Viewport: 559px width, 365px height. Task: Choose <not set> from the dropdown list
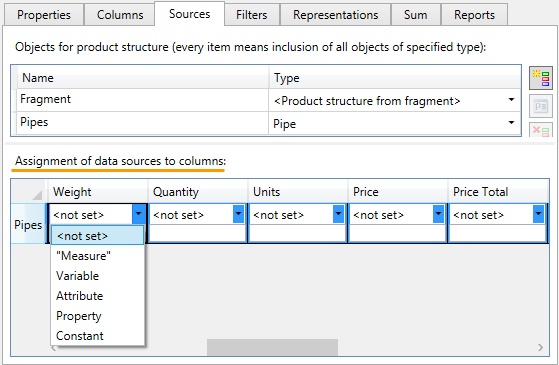97,236
